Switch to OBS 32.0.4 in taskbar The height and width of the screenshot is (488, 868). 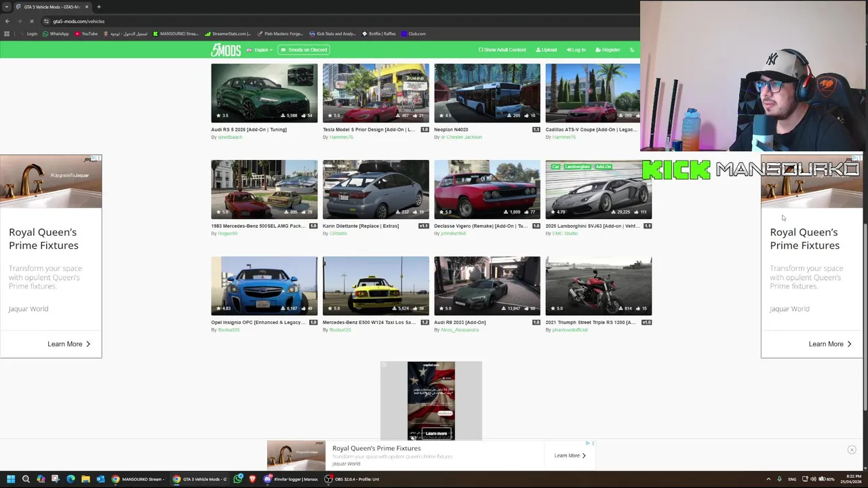pos(353,479)
